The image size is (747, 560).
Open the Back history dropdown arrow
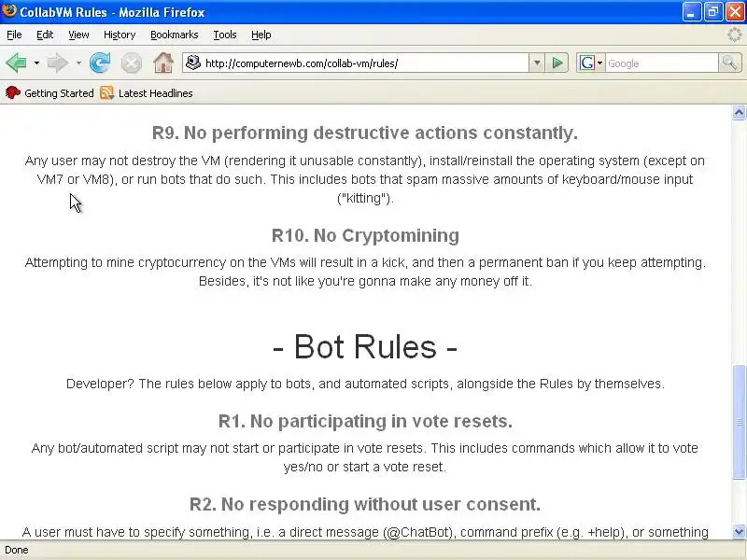click(x=36, y=63)
